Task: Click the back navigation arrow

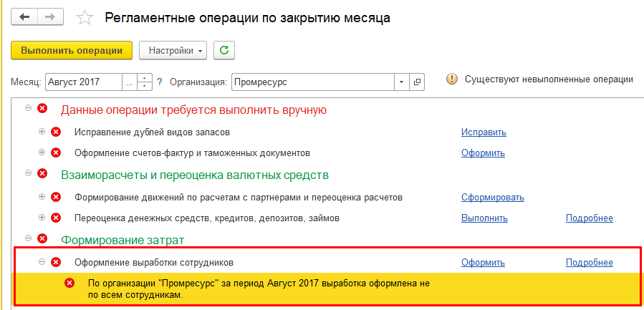Action: [x=24, y=17]
